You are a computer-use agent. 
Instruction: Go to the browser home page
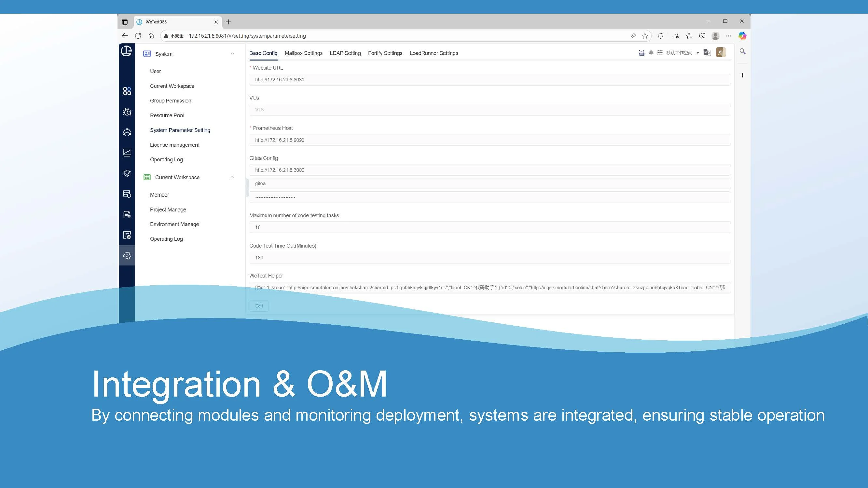(151, 36)
